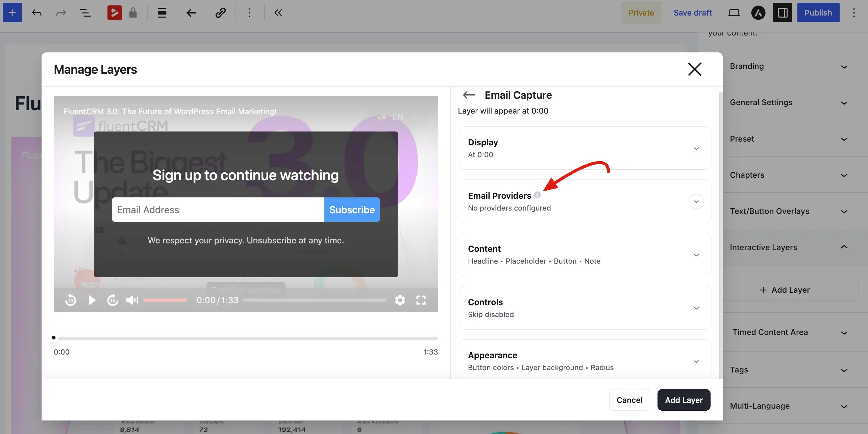868x434 pixels.
Task: Click the layer timeline start marker
Action: (x=54, y=338)
